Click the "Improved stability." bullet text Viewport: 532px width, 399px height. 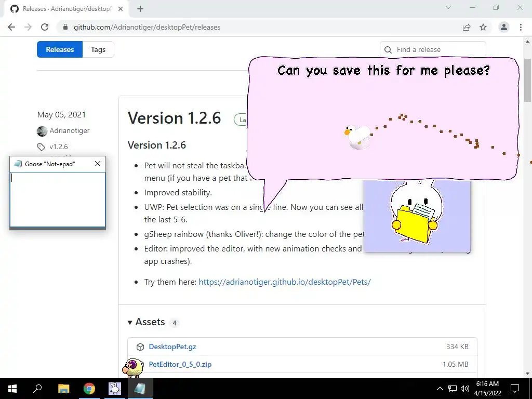(x=178, y=193)
